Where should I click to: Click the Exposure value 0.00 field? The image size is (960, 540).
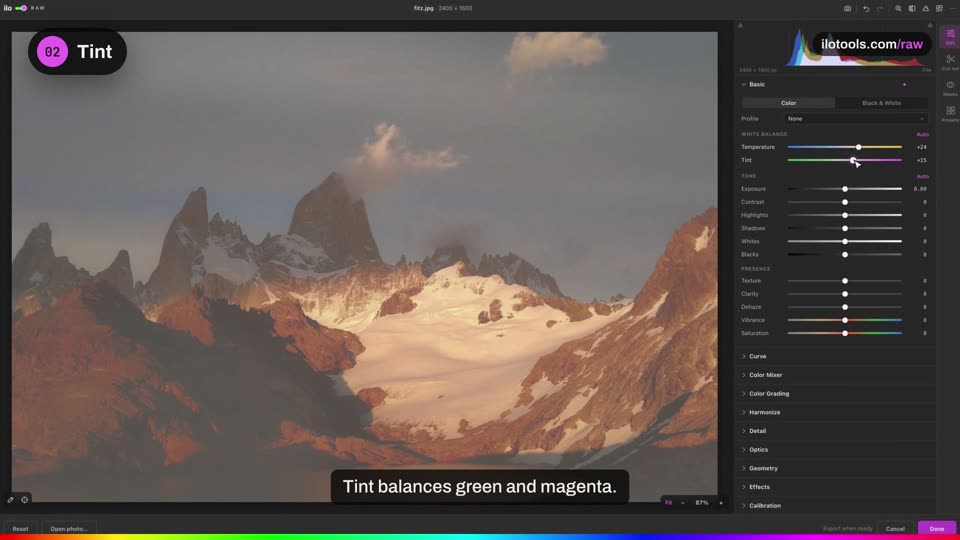(920, 189)
